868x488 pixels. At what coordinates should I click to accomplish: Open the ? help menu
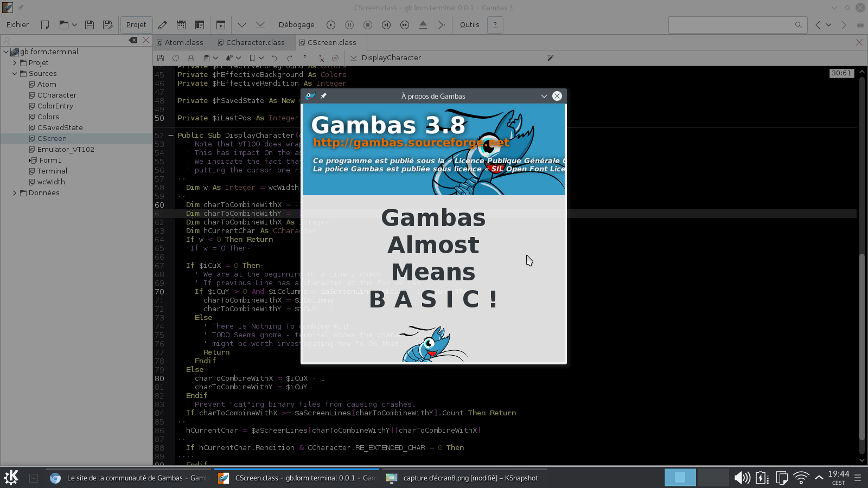tap(495, 25)
